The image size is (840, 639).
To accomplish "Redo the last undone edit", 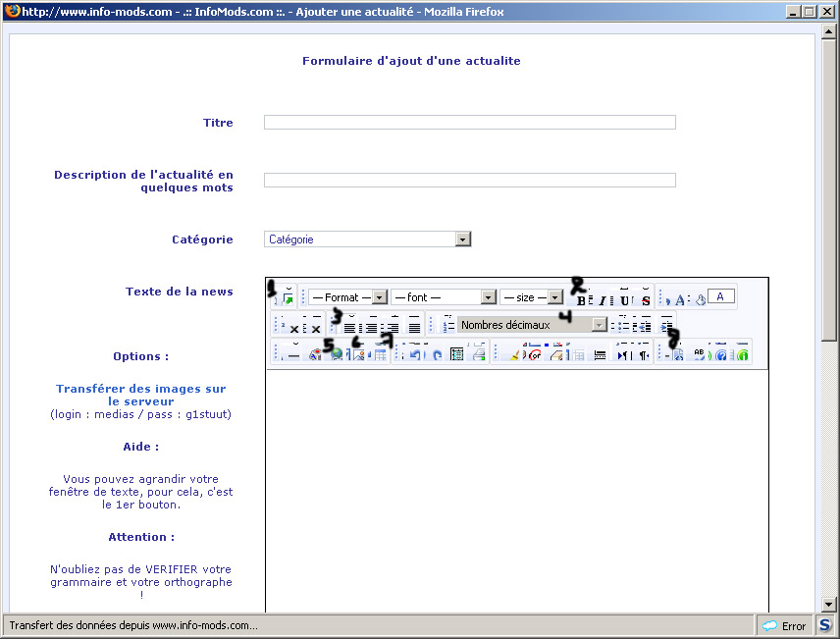I will pos(437,354).
